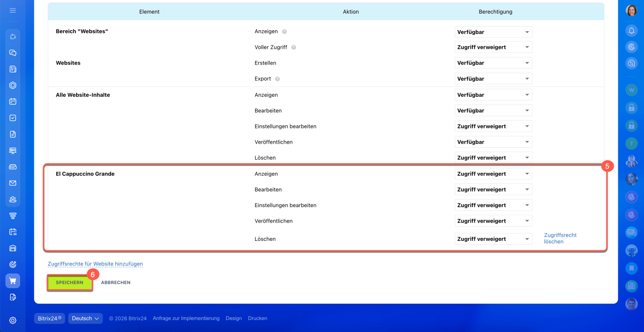This screenshot has height=332, width=644.
Task: Open the Workgroups people icon
Action: click(x=13, y=200)
